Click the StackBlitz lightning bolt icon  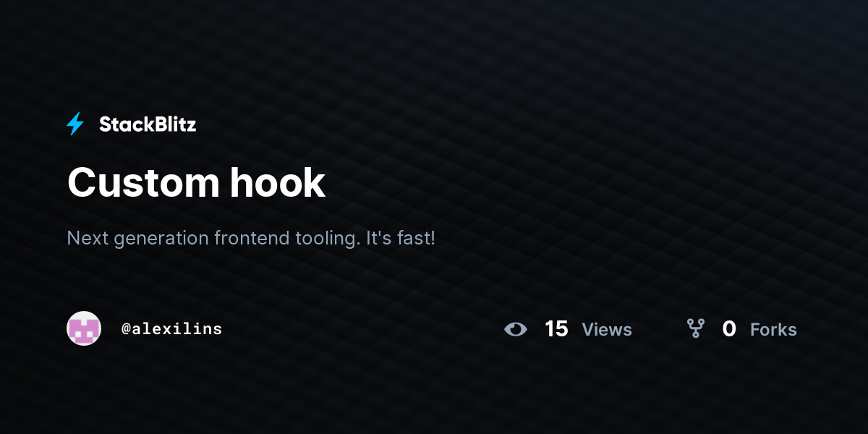tap(75, 124)
